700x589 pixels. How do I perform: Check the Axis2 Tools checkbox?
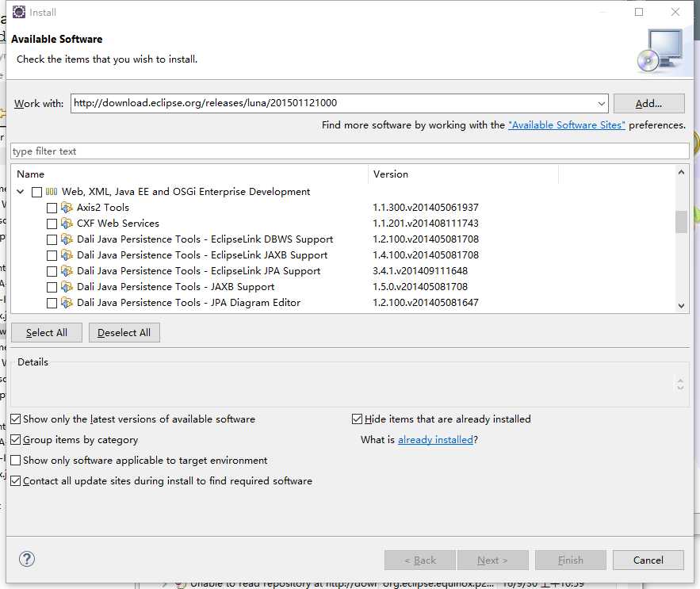[x=52, y=208]
